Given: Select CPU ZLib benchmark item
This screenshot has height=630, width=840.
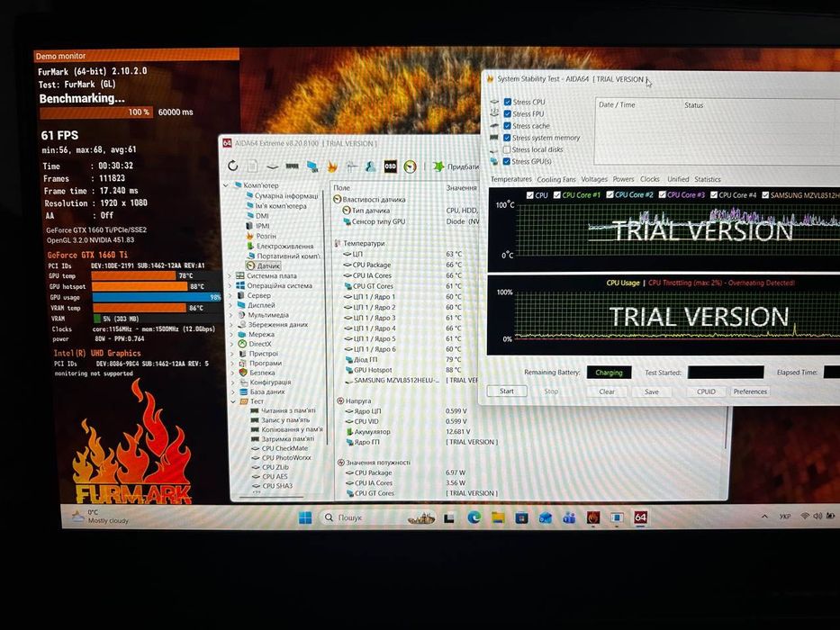Looking at the screenshot, I should 275,467.
